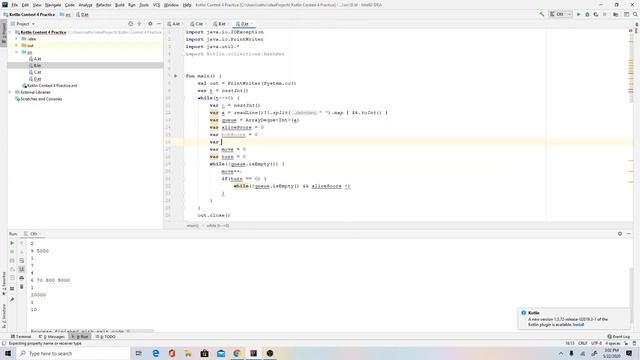Clear all Run console output

22,287
